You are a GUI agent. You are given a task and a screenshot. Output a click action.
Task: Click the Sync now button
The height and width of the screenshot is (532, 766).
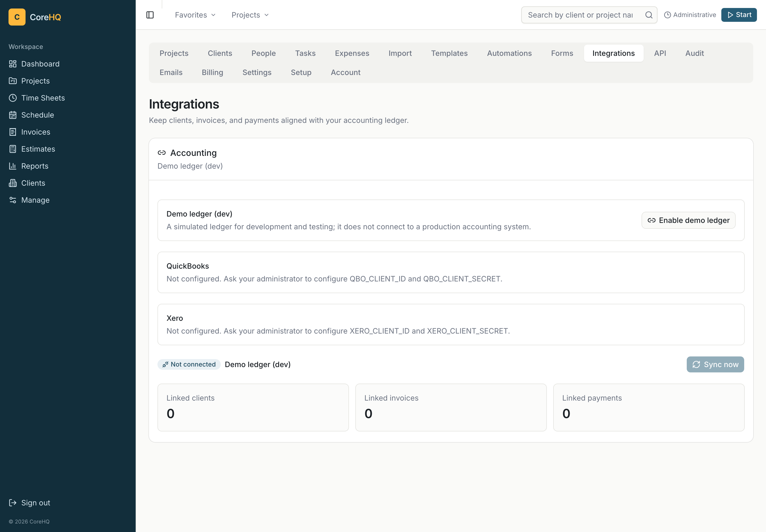coord(715,364)
